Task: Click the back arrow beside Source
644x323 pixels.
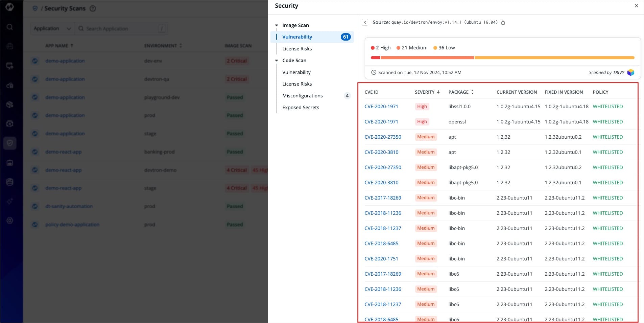Action: 365,22
